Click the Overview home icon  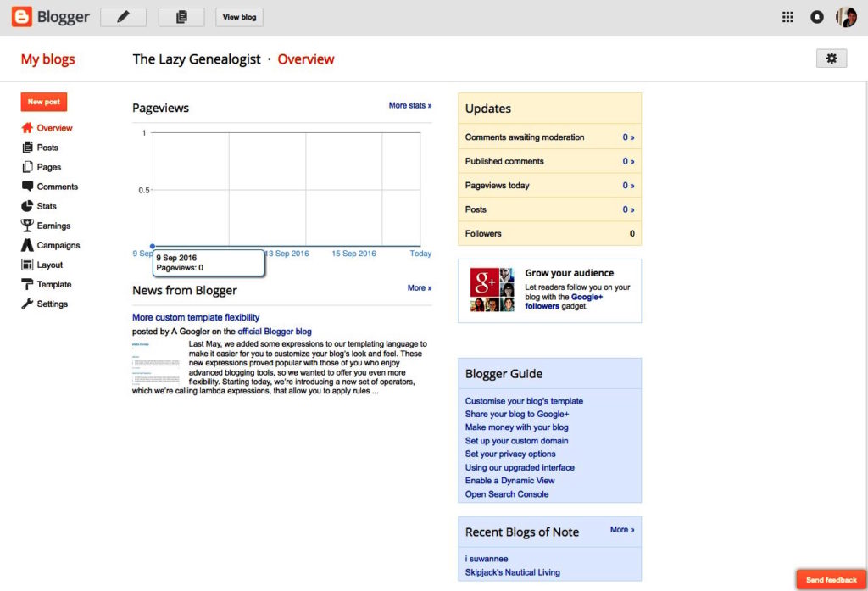tap(27, 128)
